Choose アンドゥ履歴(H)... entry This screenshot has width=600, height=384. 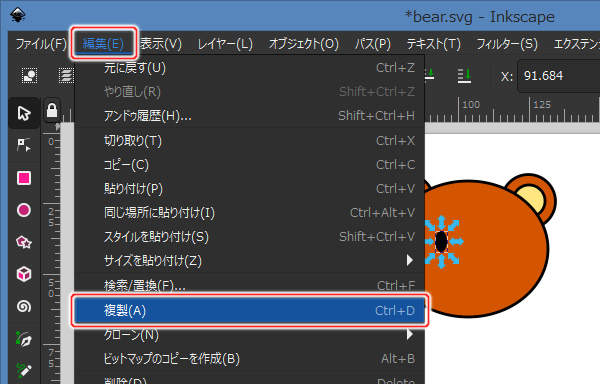(249, 116)
